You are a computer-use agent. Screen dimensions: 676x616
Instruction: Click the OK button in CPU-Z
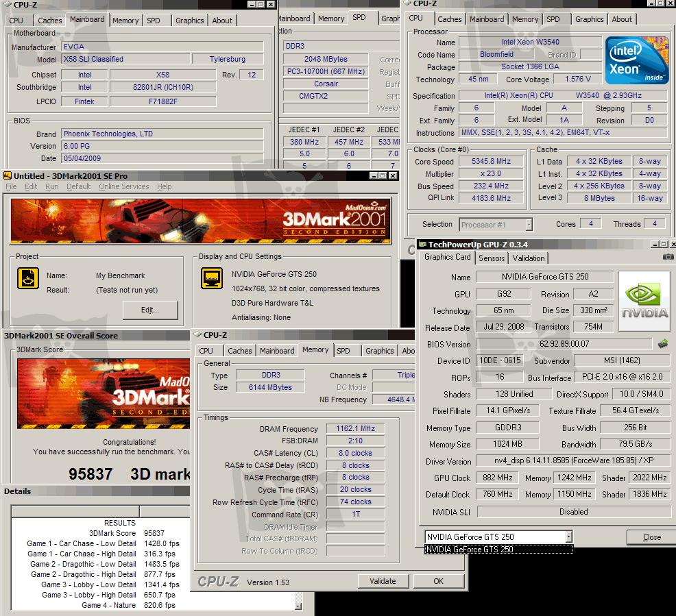pos(438,581)
